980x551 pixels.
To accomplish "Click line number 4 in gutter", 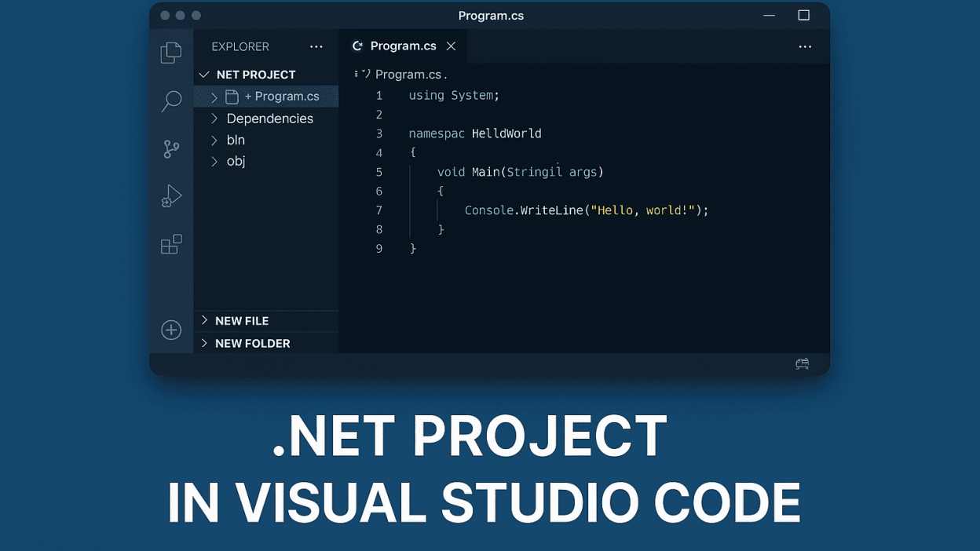I will click(379, 153).
